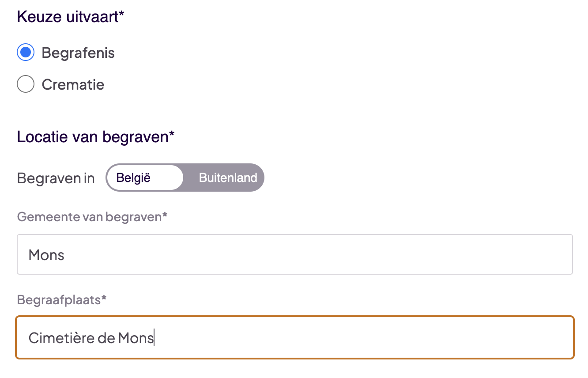
Task: Click the word "Mons" in the cemetery field
Action: [136, 338]
